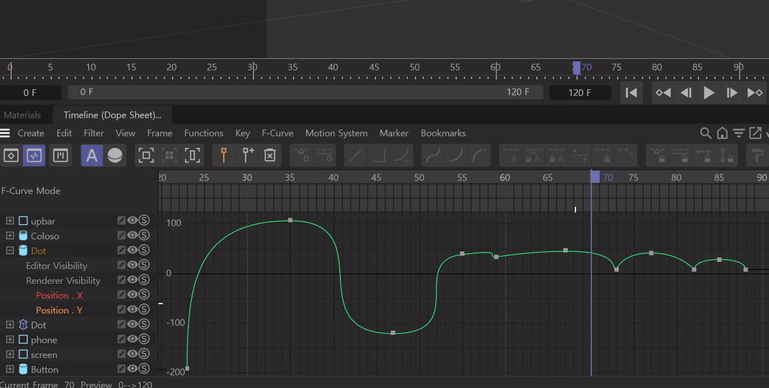769x388 pixels.
Task: Expand the phone tree item
Action: pos(10,339)
